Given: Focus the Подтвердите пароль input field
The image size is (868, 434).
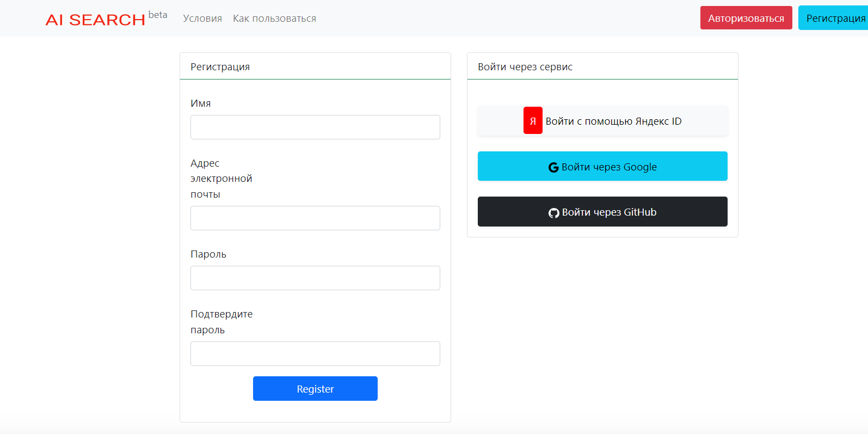Looking at the screenshot, I should (x=315, y=353).
